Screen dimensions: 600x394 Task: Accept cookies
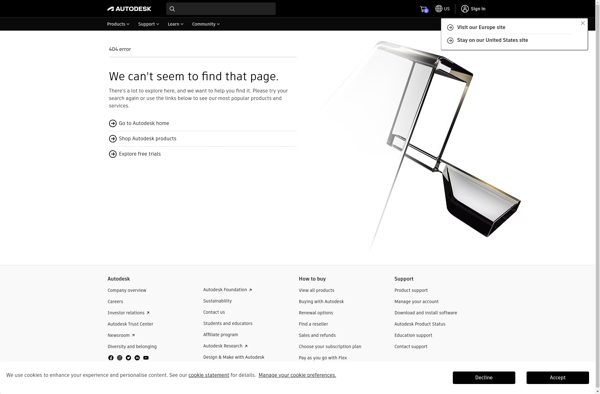(x=558, y=378)
